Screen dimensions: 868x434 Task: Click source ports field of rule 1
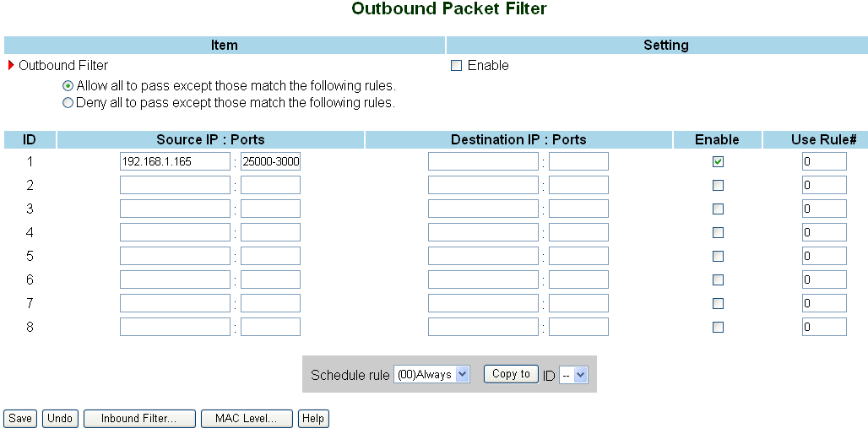click(x=270, y=161)
